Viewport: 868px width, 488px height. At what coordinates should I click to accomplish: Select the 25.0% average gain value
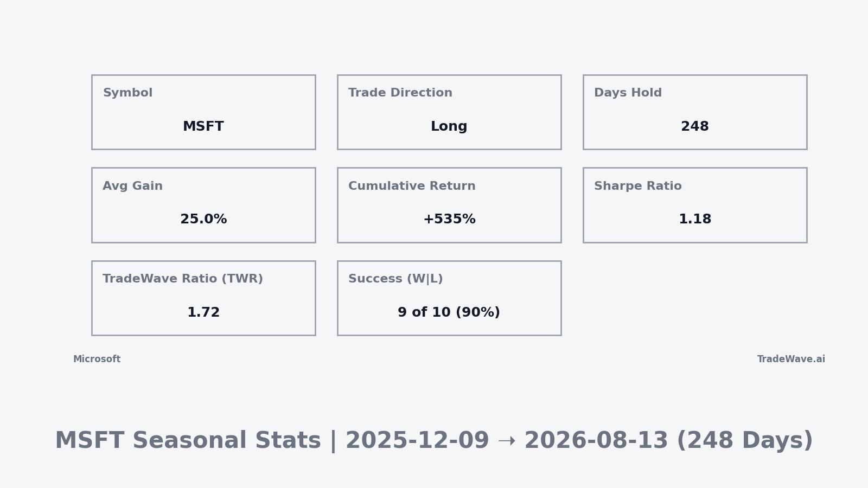point(203,220)
